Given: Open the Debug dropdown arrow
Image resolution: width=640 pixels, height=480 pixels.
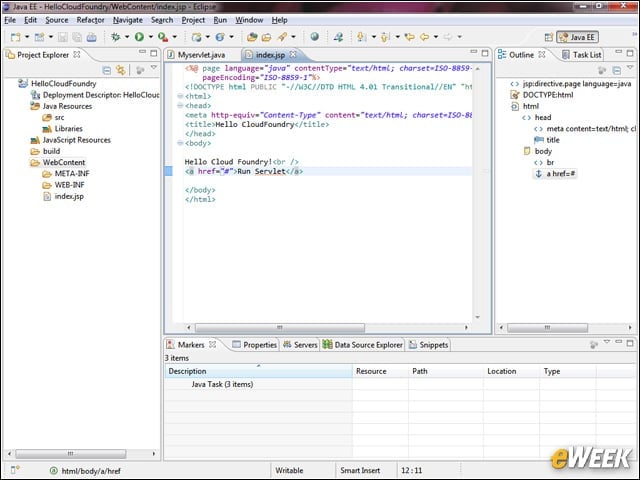Looking at the screenshot, I should [127, 37].
